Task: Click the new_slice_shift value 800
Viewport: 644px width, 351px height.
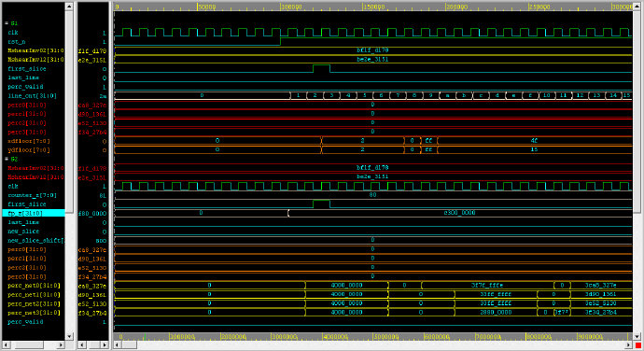Action: pos(101,241)
